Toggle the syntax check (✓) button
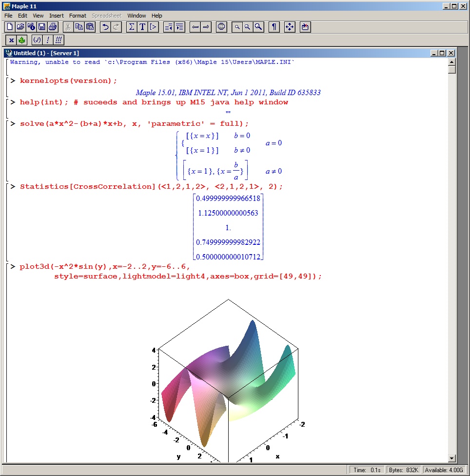 37,40
